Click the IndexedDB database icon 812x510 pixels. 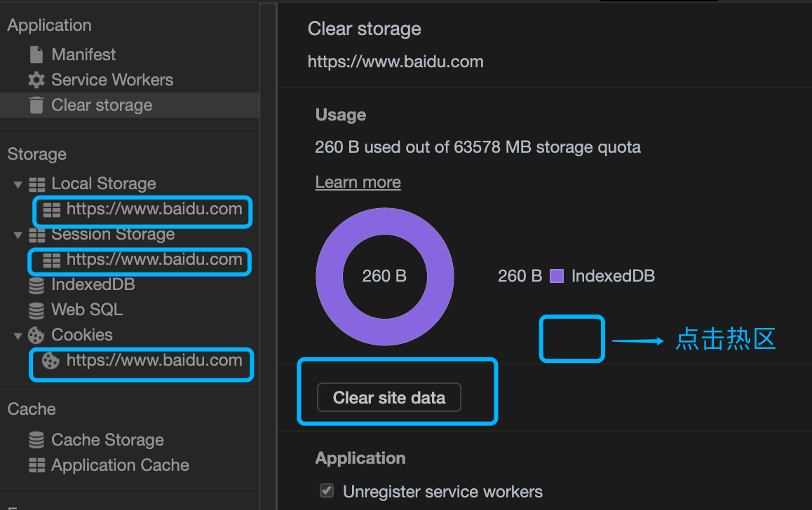coord(36,285)
